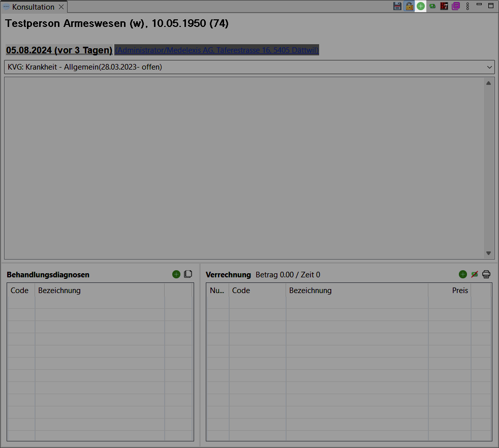Add a diagnosis in Behandlungsdiagnosen
This screenshot has height=448, width=499.
[176, 274]
